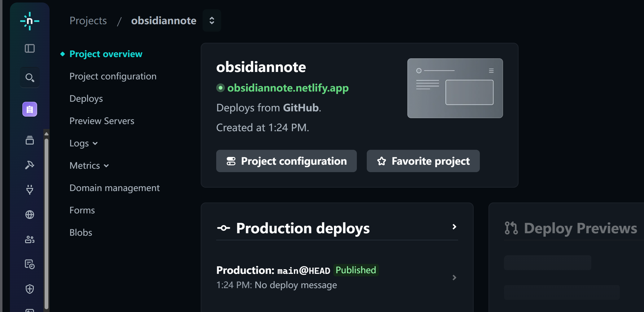Open the security shield icon
The width and height of the screenshot is (644, 312).
pos(30,289)
